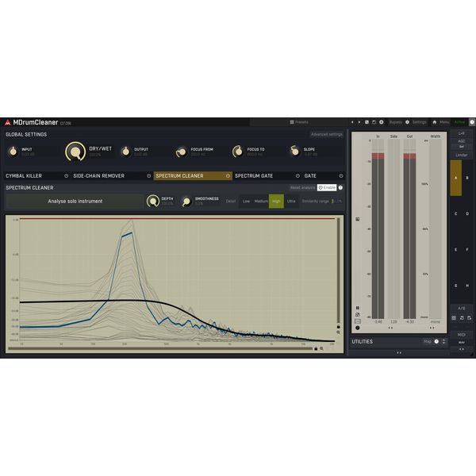Click the Smoothness knob

[186, 202]
